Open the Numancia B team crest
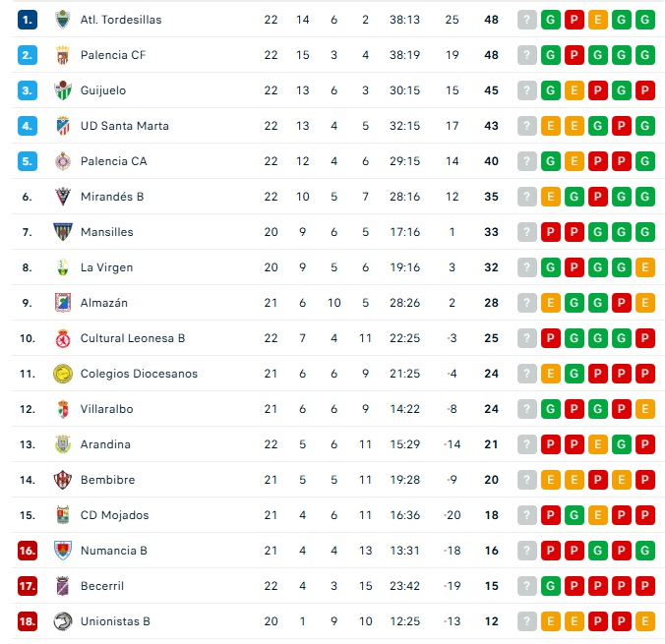 coord(63,551)
